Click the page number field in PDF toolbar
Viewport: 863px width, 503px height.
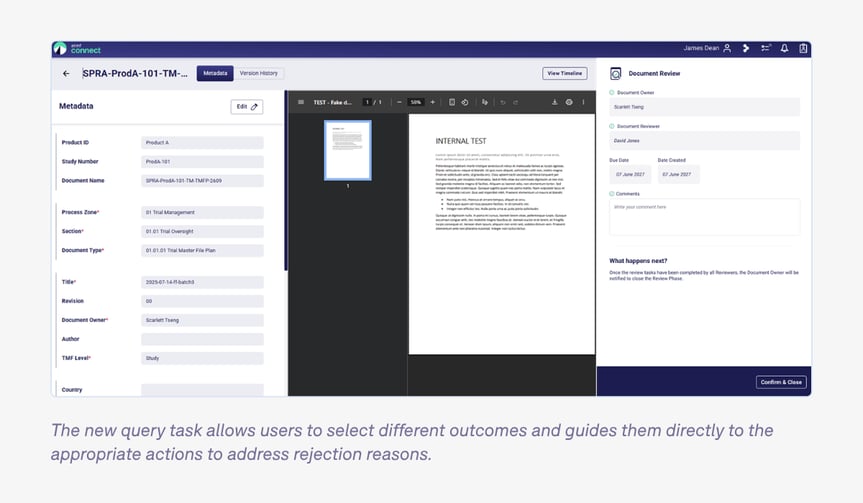click(x=367, y=102)
